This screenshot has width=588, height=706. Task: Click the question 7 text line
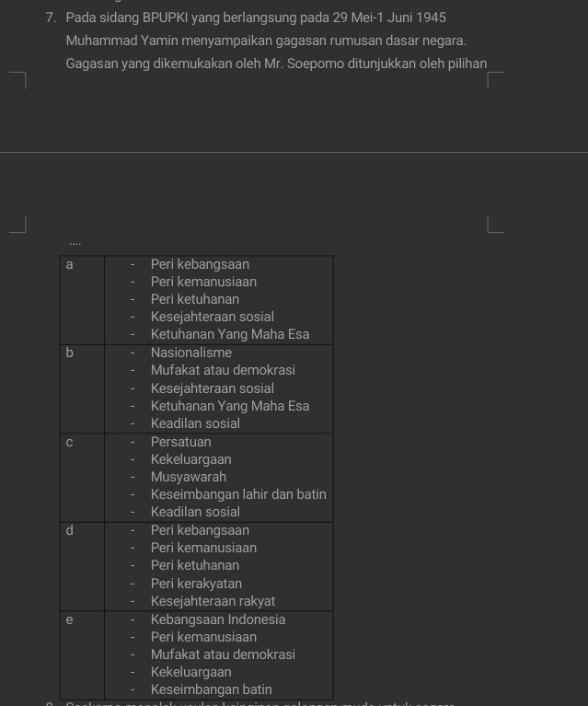(x=256, y=17)
